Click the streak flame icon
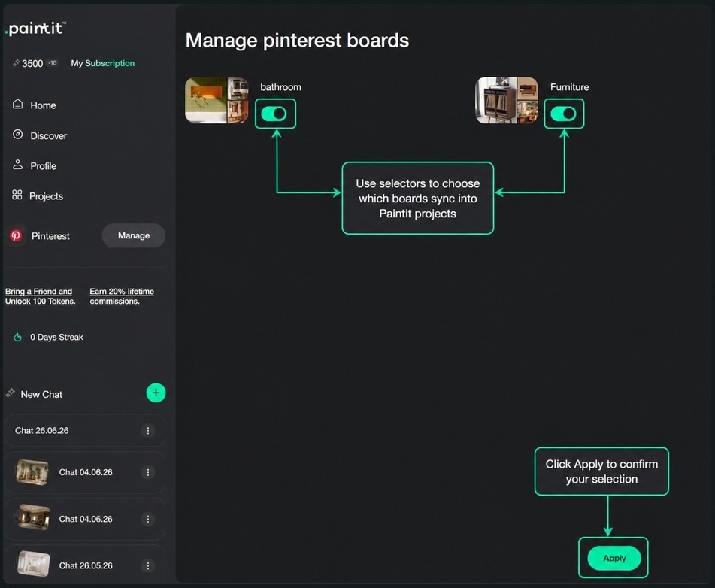The image size is (715, 588). pyautogui.click(x=18, y=337)
